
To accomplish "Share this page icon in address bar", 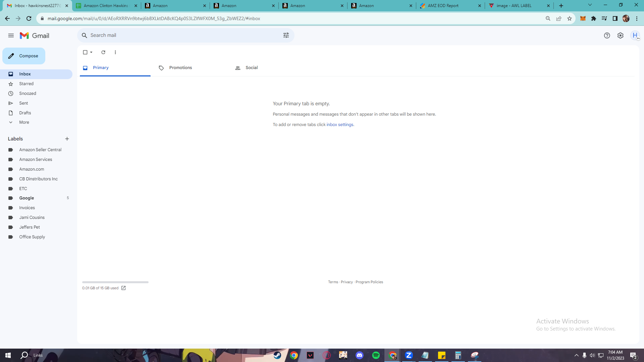I will click(559, 18).
